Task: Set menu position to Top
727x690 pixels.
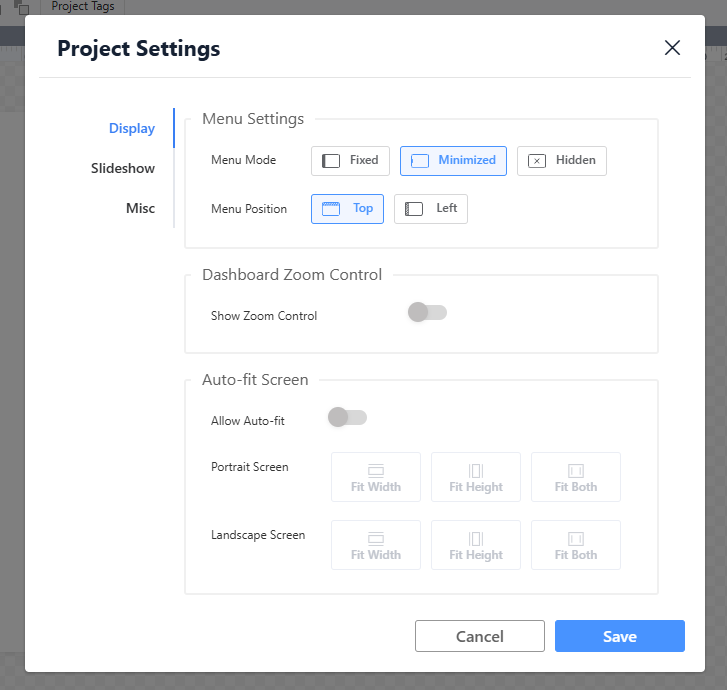Action: [x=347, y=209]
